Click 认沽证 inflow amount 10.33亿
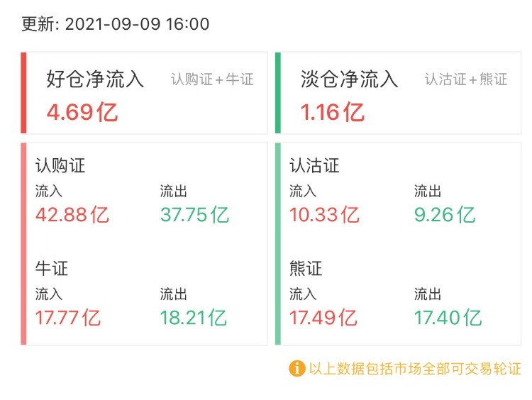The height and width of the screenshot is (400, 532). pos(324,214)
